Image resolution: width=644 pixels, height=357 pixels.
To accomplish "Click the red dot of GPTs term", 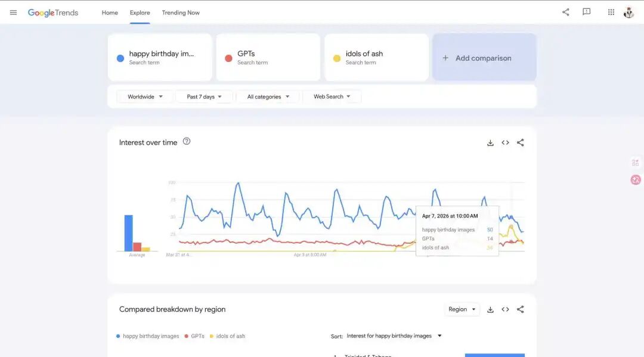I will [x=229, y=58].
